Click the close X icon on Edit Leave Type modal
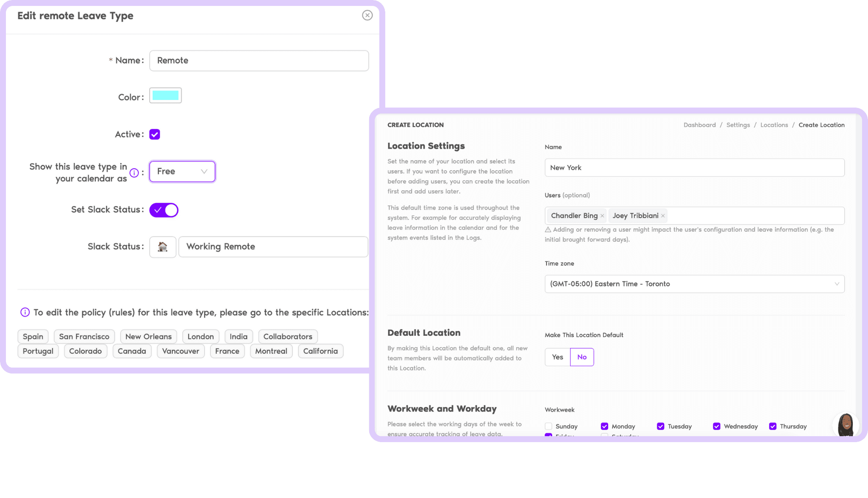 [368, 16]
